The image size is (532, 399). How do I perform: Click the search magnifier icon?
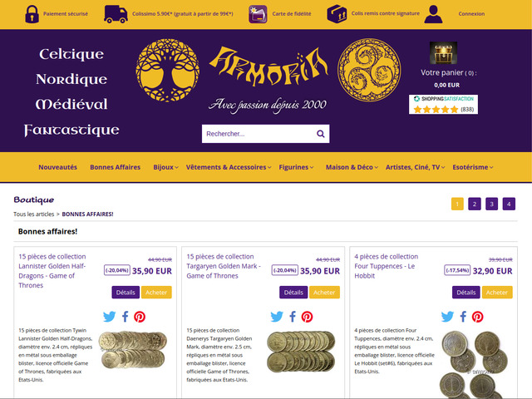pos(320,134)
